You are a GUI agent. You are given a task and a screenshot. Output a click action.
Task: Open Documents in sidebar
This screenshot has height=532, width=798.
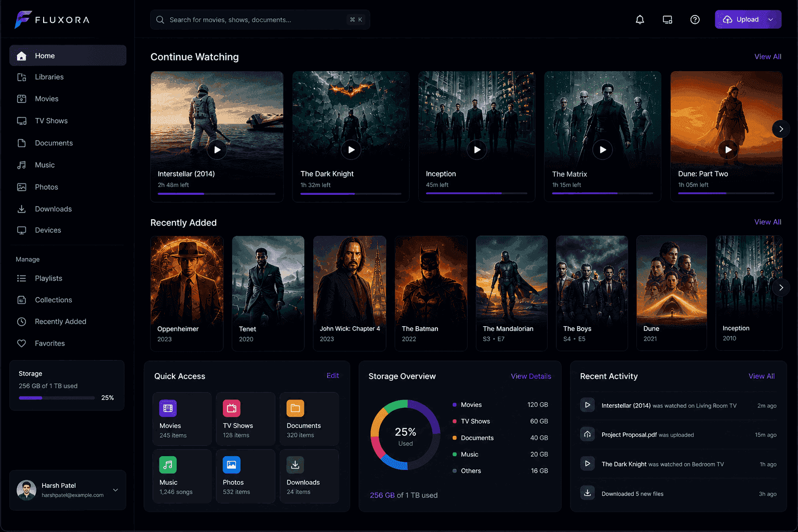click(68, 143)
